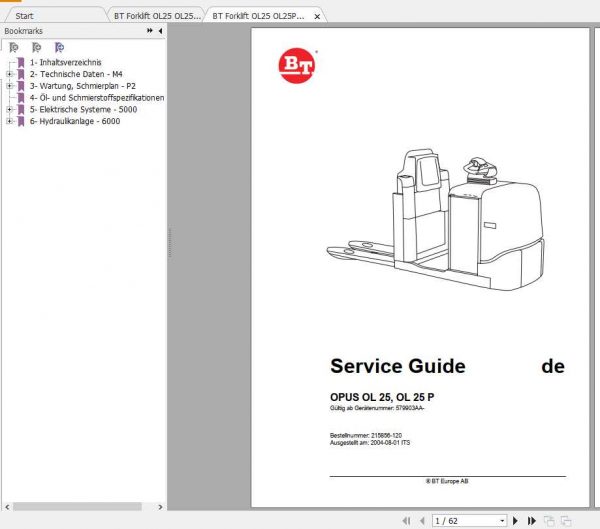
Task: Click the Gültig ab Gerätenummer line
Action: [x=377, y=408]
